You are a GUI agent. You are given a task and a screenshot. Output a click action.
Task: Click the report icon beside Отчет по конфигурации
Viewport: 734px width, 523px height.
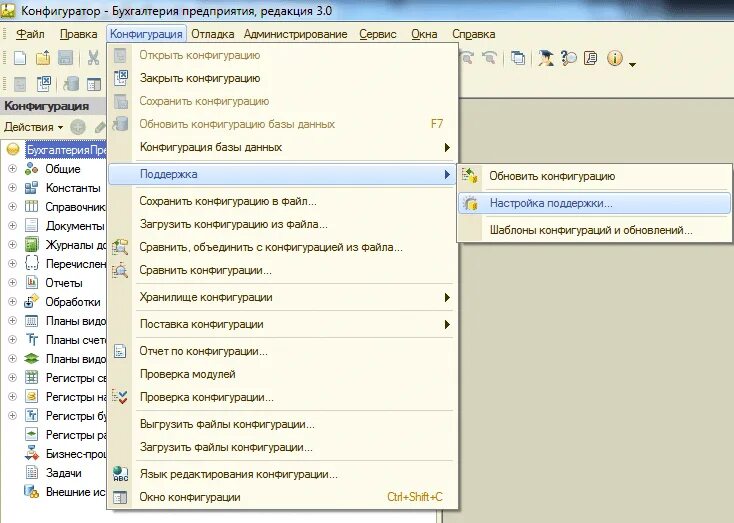tap(120, 351)
